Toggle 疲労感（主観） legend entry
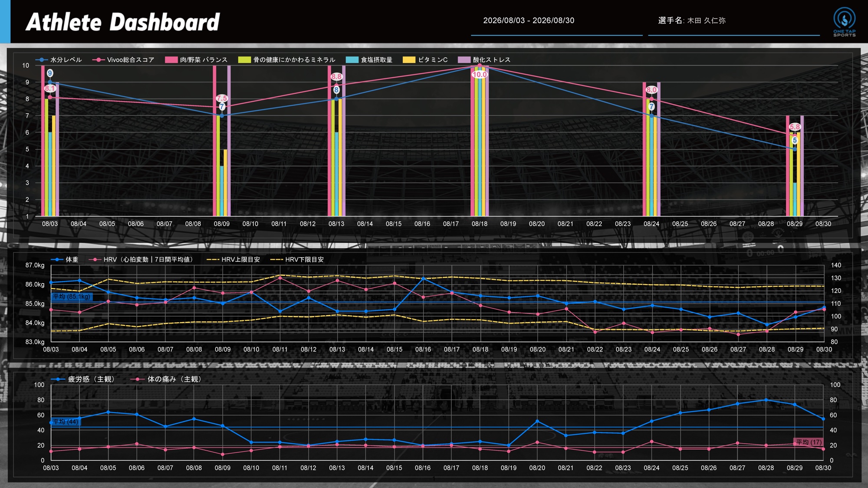 84,379
